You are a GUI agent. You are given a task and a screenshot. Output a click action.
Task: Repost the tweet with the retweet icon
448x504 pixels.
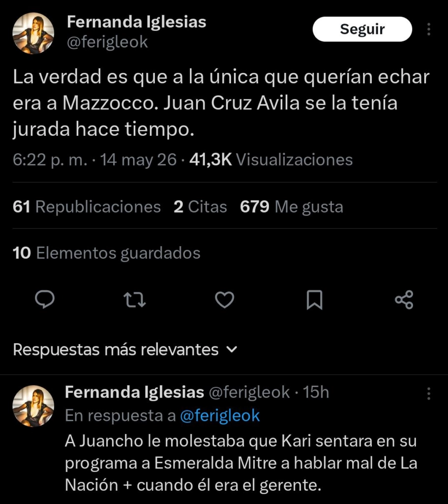[x=135, y=300]
